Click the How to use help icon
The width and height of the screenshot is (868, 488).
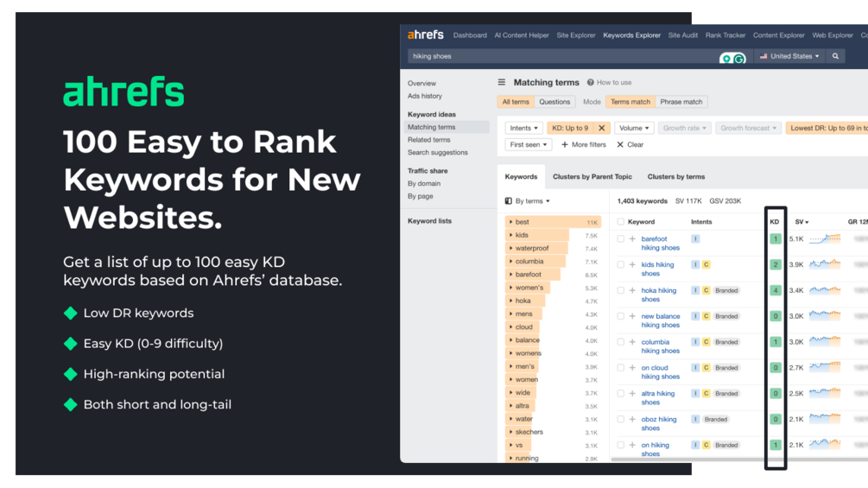(x=591, y=82)
